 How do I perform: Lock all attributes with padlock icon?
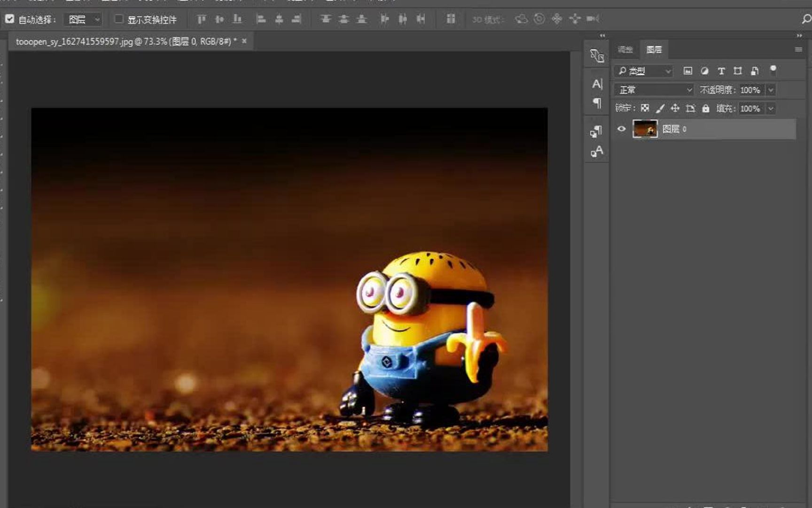pyautogui.click(x=706, y=109)
